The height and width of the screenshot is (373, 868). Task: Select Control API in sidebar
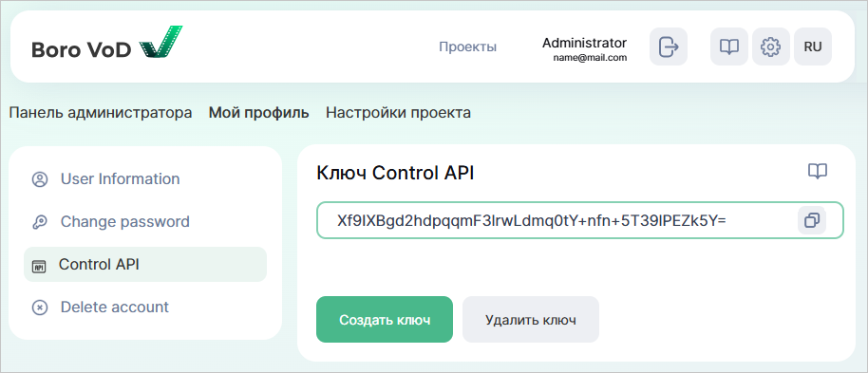pyautogui.click(x=145, y=265)
